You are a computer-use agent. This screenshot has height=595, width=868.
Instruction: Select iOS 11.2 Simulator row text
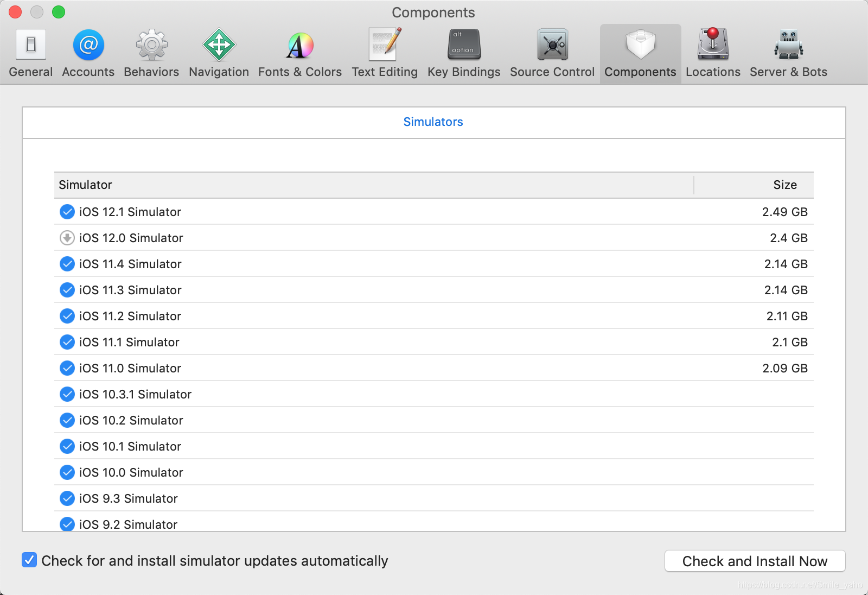130,317
